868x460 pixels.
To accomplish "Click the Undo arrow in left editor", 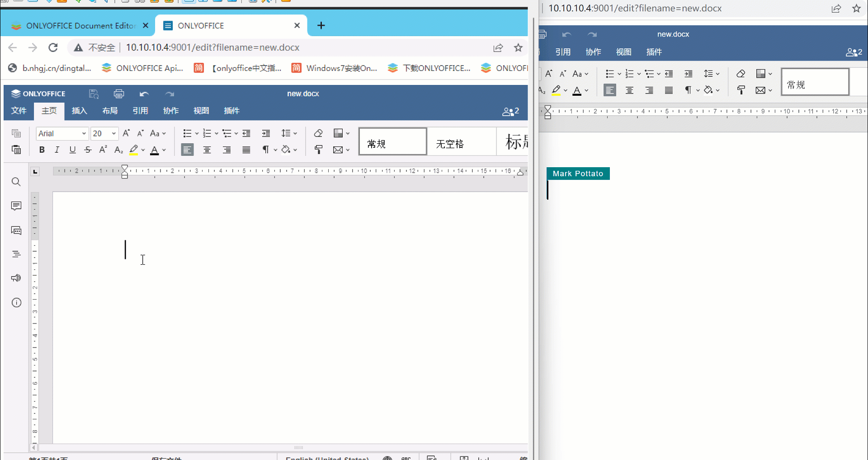I will coord(144,94).
